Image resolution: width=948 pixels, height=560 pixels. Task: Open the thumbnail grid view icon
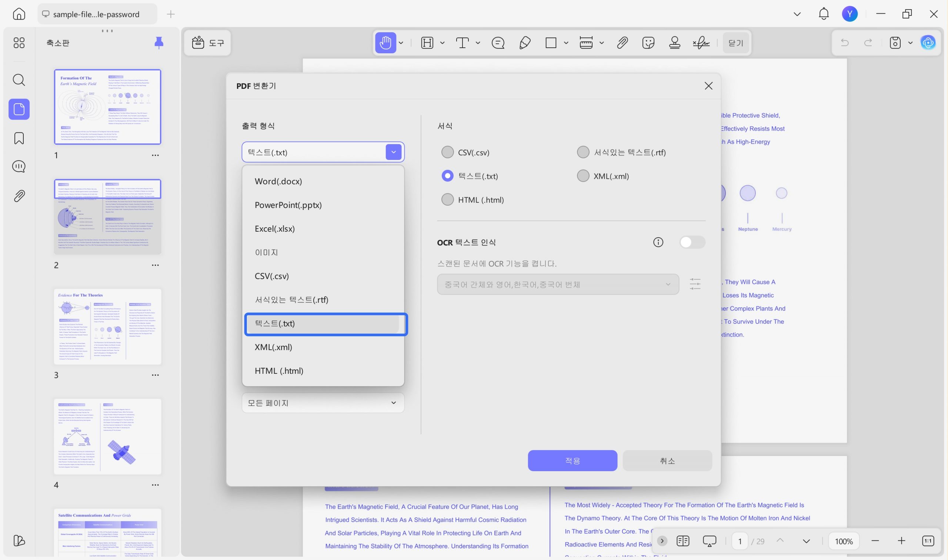point(19,43)
